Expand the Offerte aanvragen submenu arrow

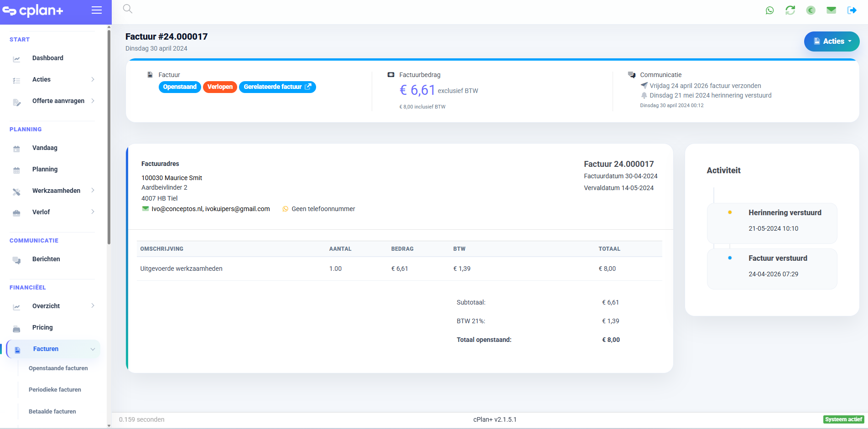click(x=93, y=101)
